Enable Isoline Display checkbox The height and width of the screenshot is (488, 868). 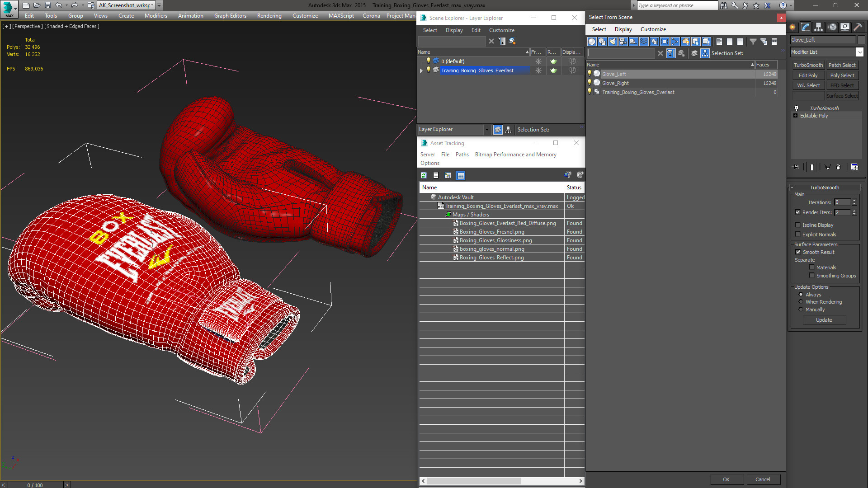[798, 225]
